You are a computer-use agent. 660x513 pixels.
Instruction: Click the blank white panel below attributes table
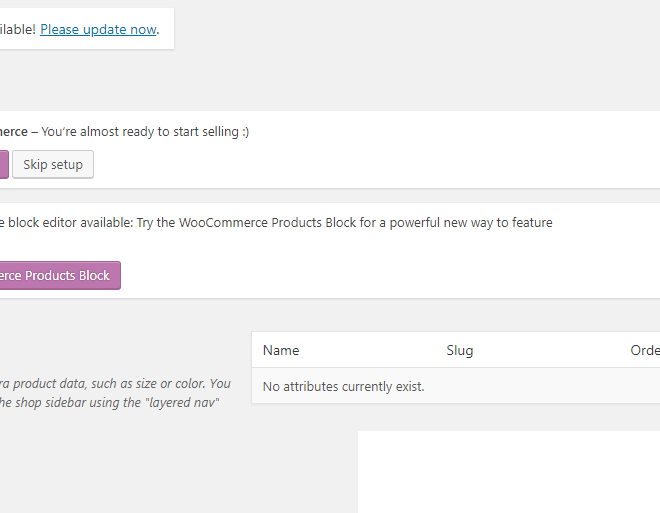[509, 472]
